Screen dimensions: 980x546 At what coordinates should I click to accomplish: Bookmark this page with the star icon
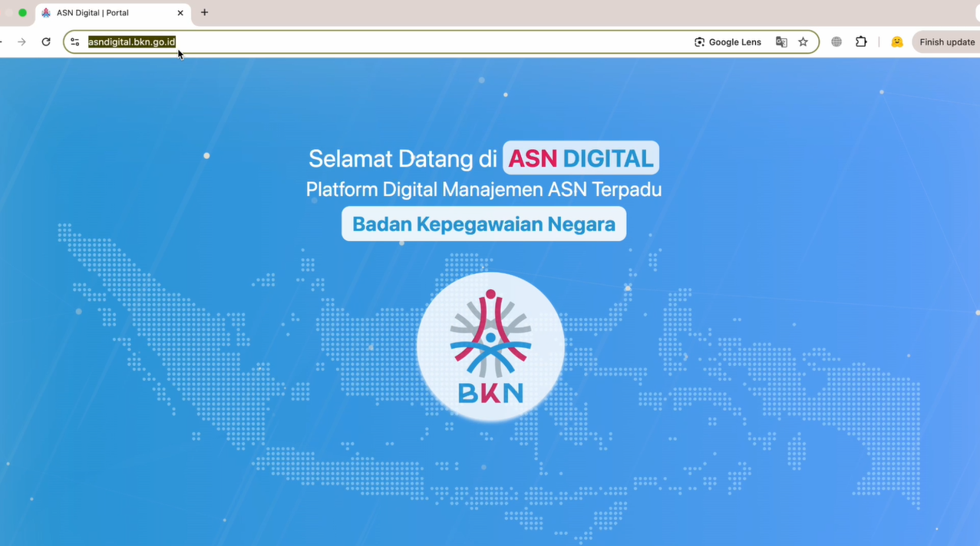pos(803,42)
